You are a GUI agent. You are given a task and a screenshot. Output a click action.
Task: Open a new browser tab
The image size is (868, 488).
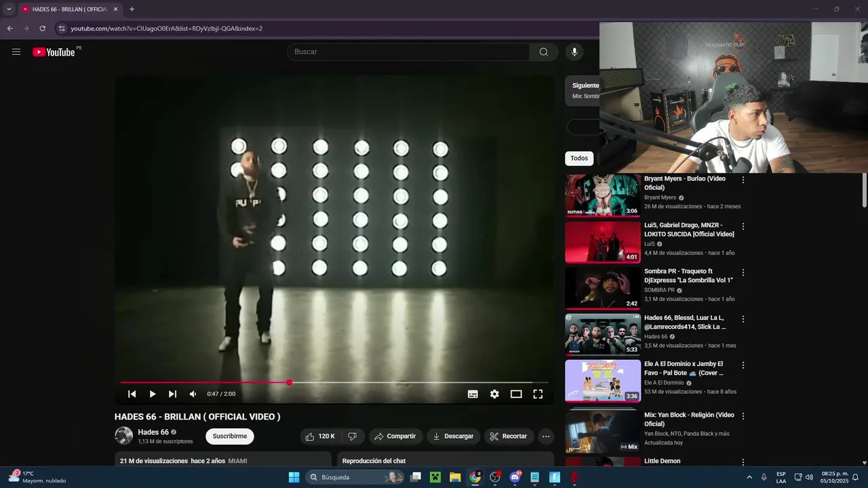point(132,9)
